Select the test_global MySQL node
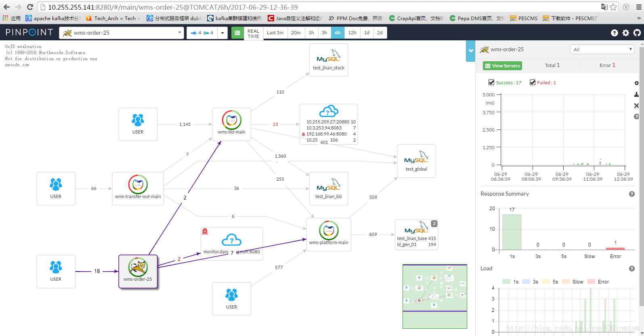644x336 pixels. point(416,161)
